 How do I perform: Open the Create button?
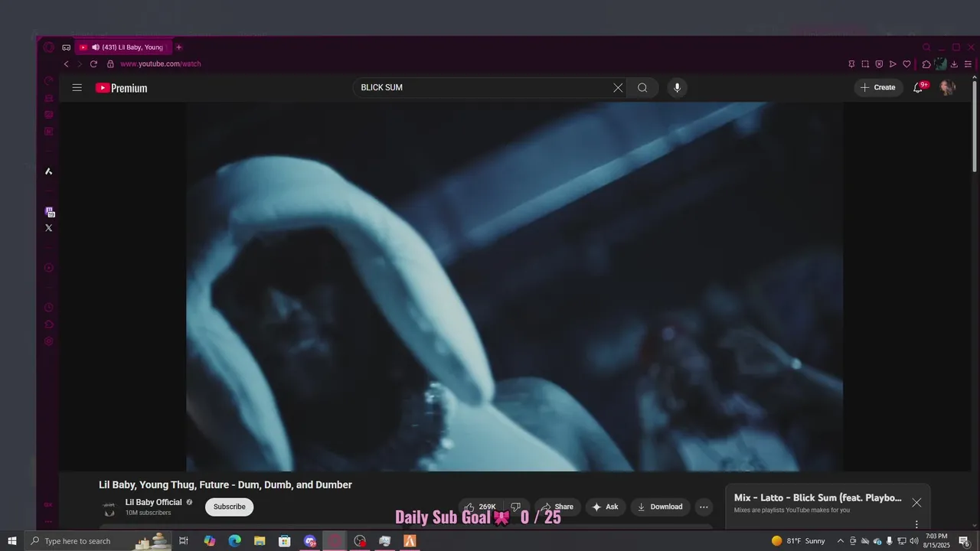pos(878,87)
